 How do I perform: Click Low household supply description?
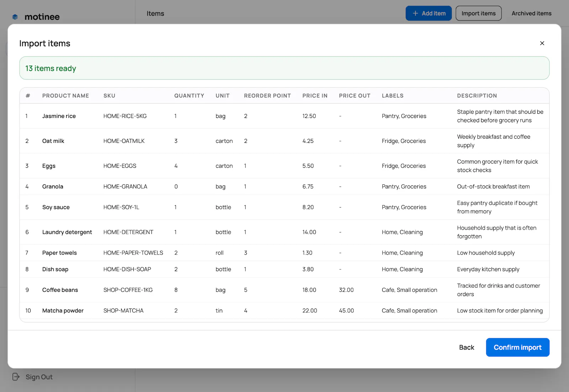click(x=486, y=253)
